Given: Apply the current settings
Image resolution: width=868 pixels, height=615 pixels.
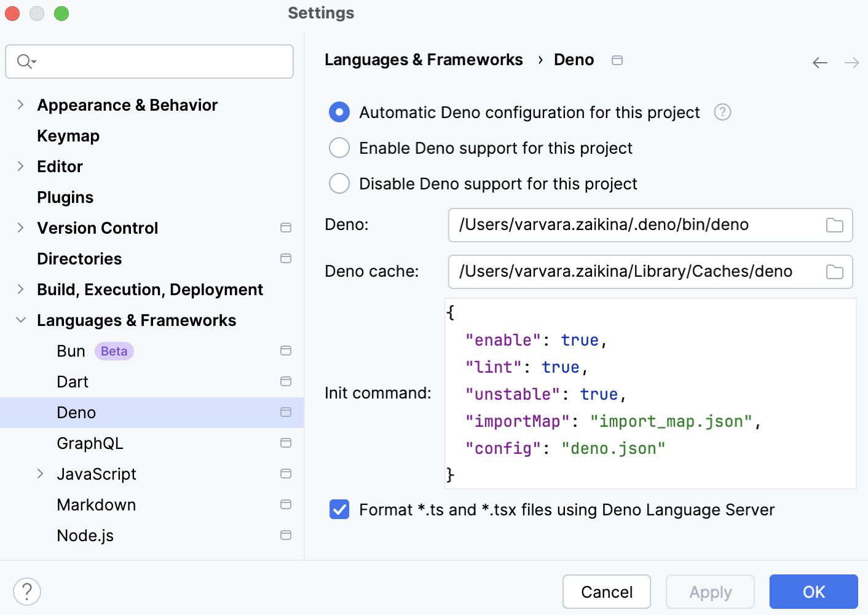Looking at the screenshot, I should click(710, 592).
